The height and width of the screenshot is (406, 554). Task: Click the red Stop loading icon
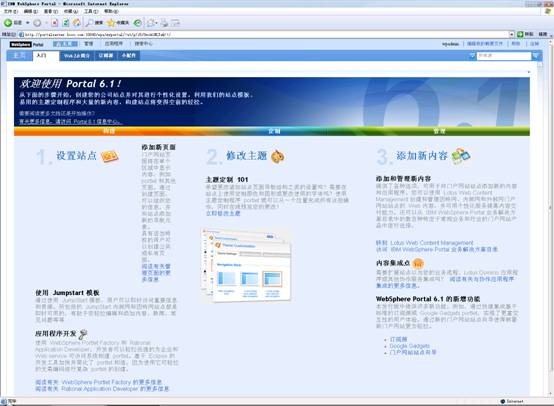pyautogui.click(x=54, y=23)
